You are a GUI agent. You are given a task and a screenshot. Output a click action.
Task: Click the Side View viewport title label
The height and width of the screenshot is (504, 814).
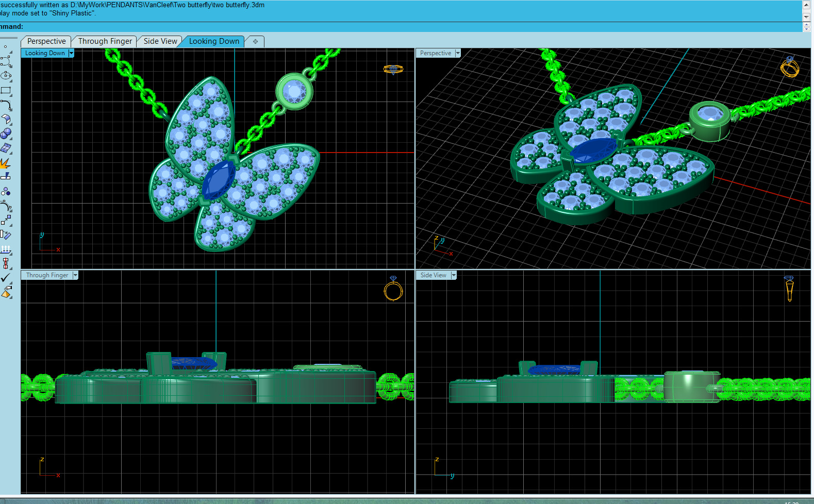[x=434, y=275]
